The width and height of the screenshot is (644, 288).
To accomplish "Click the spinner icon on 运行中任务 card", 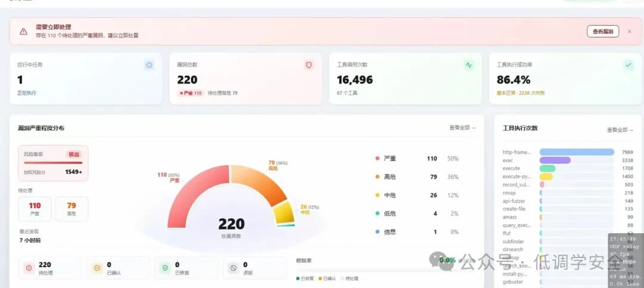I will (149, 65).
